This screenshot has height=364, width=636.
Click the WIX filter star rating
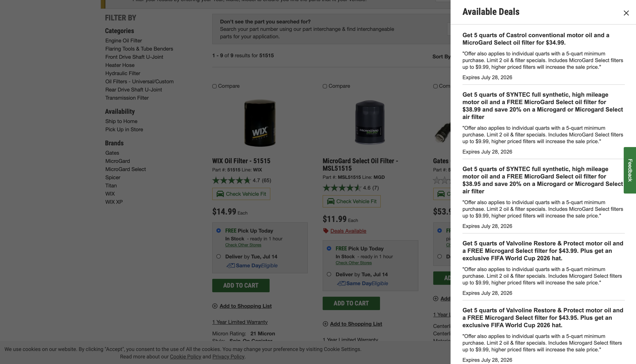[x=232, y=180]
